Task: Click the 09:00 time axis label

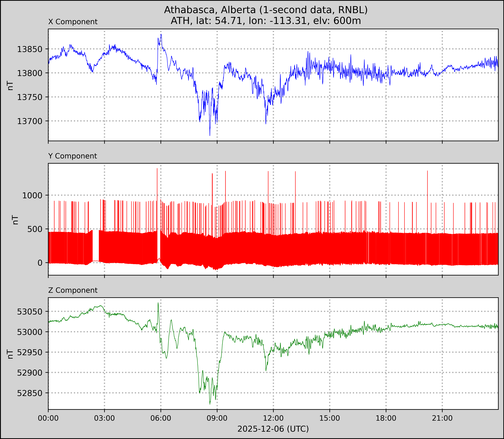Action: coord(217,418)
